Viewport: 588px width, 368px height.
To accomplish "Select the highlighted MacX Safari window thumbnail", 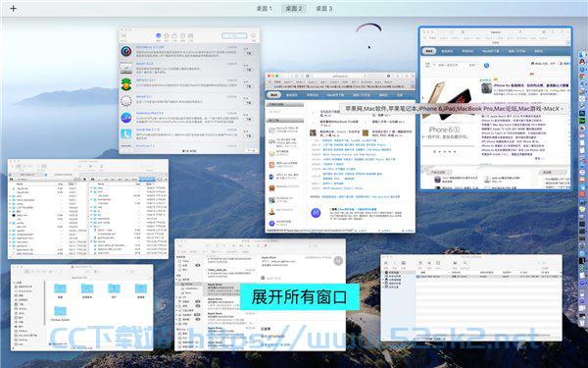I will [x=495, y=108].
